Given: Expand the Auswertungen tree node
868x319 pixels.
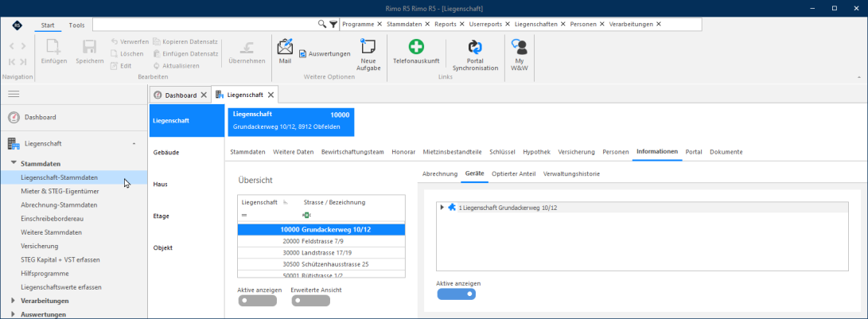Looking at the screenshot, I should [14, 314].
